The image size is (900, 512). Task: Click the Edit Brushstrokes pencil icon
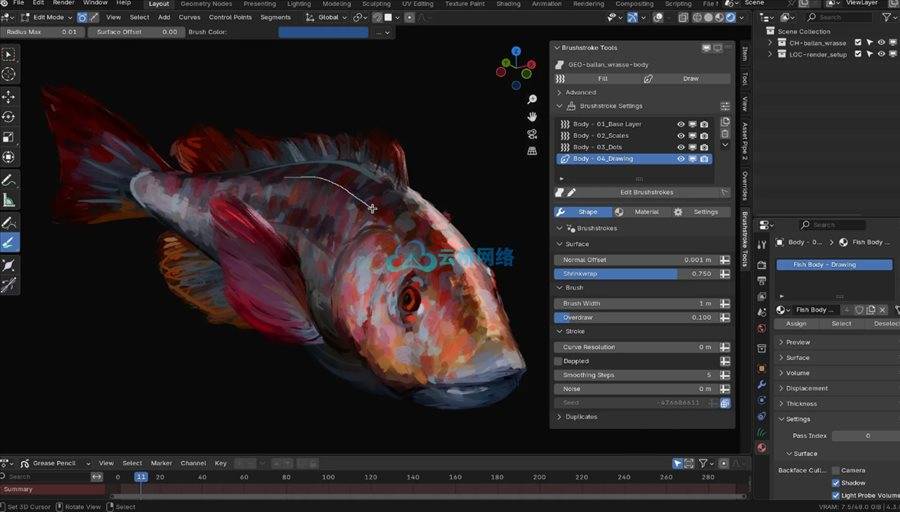click(x=571, y=192)
